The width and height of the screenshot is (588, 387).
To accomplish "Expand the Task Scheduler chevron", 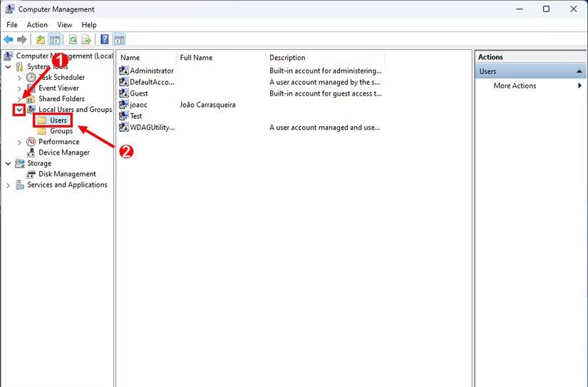I will pos(19,78).
